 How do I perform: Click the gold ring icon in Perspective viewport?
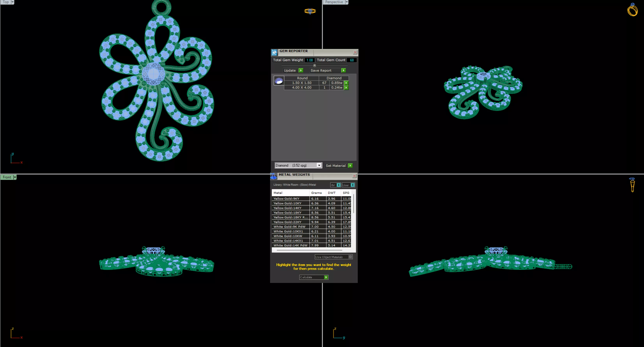[633, 10]
